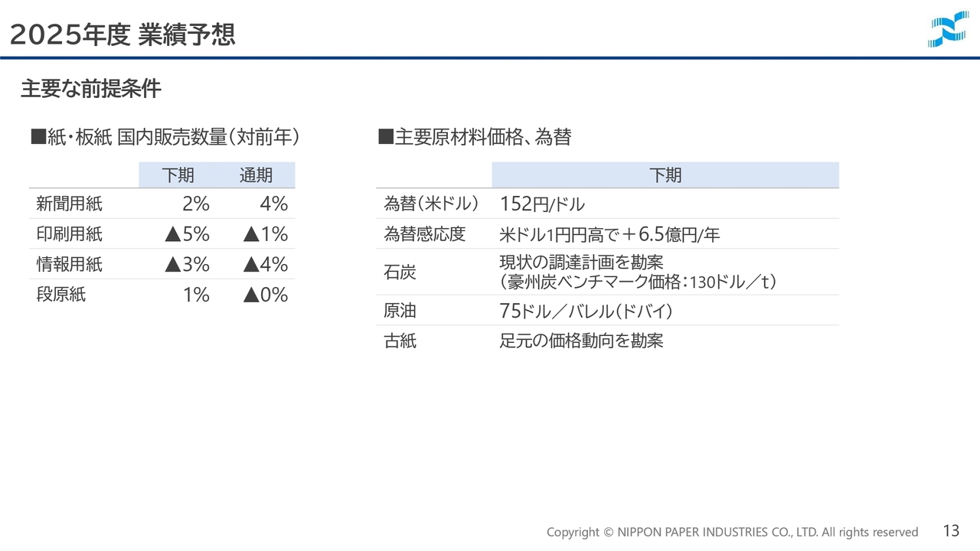Select the 情報用紙 row label

[x=69, y=265]
